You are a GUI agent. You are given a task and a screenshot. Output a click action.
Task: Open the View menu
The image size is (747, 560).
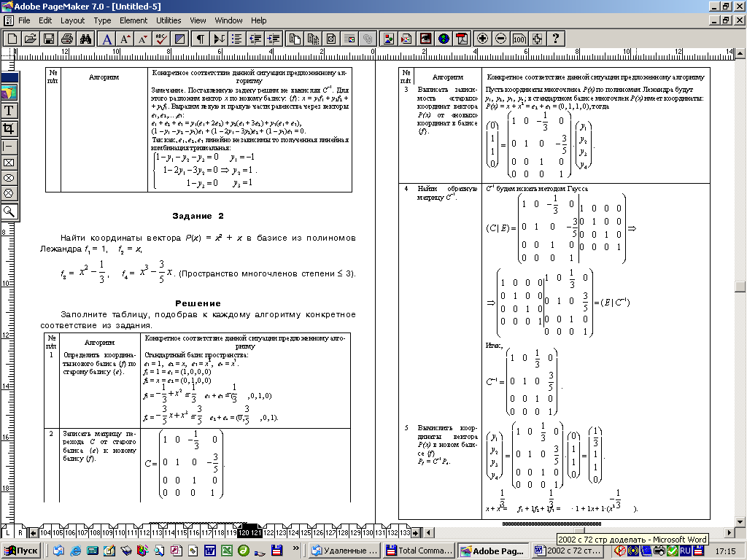coord(198,20)
